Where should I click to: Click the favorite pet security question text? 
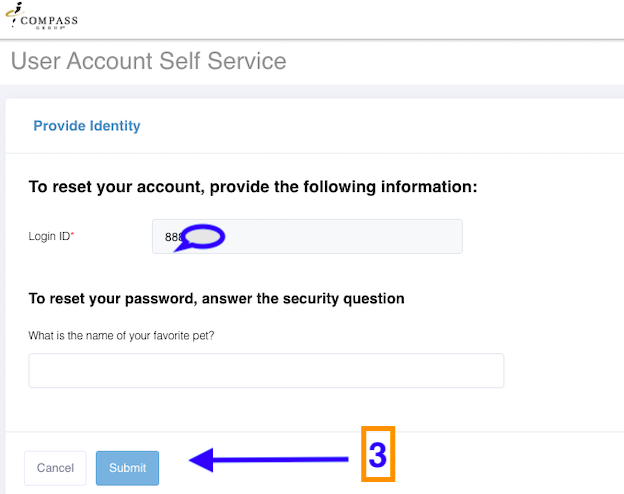[122, 335]
